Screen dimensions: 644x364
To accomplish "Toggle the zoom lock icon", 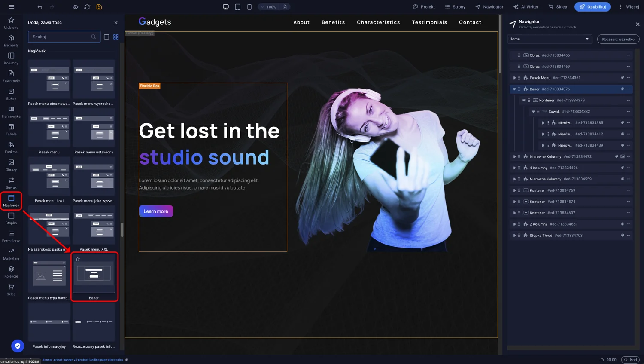I will (x=285, y=7).
